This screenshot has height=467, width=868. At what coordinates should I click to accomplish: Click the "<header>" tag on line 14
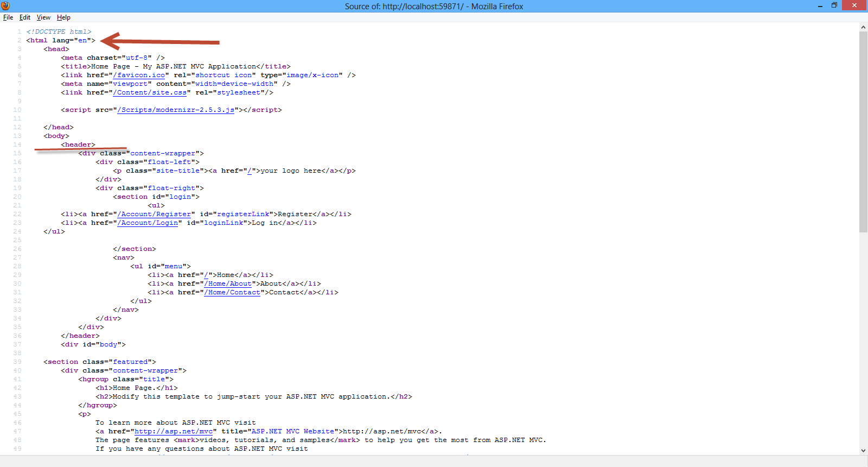78,144
